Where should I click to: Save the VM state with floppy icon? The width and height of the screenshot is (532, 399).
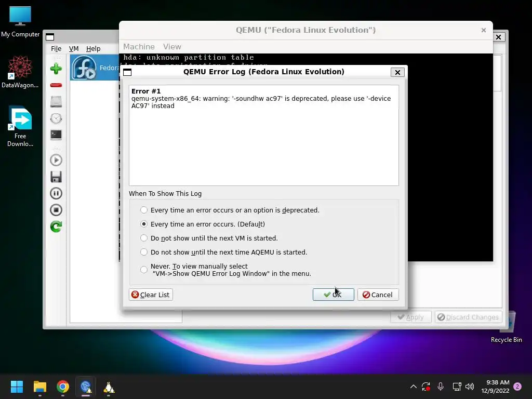click(56, 177)
